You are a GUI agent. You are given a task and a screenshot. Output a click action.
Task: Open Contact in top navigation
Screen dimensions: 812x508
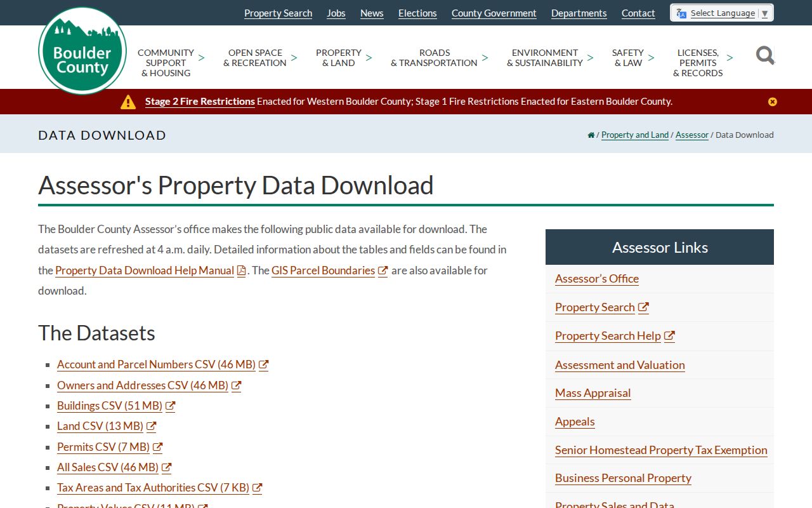coord(638,13)
